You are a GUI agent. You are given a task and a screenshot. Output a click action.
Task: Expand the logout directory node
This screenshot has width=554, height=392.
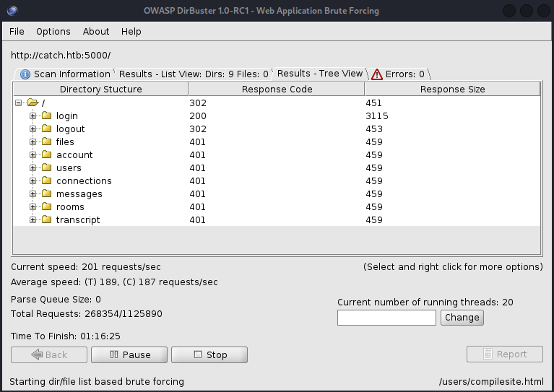33,129
